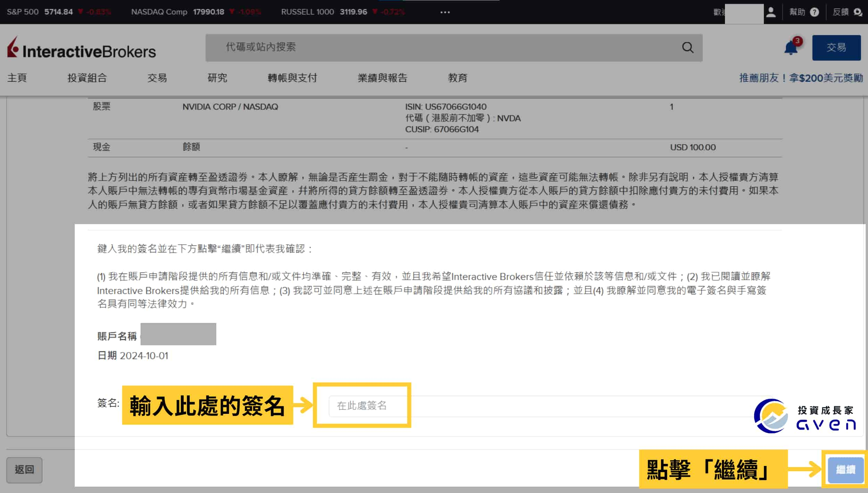
Task: Click the 日期 2024-10-01 text
Action: (x=133, y=356)
